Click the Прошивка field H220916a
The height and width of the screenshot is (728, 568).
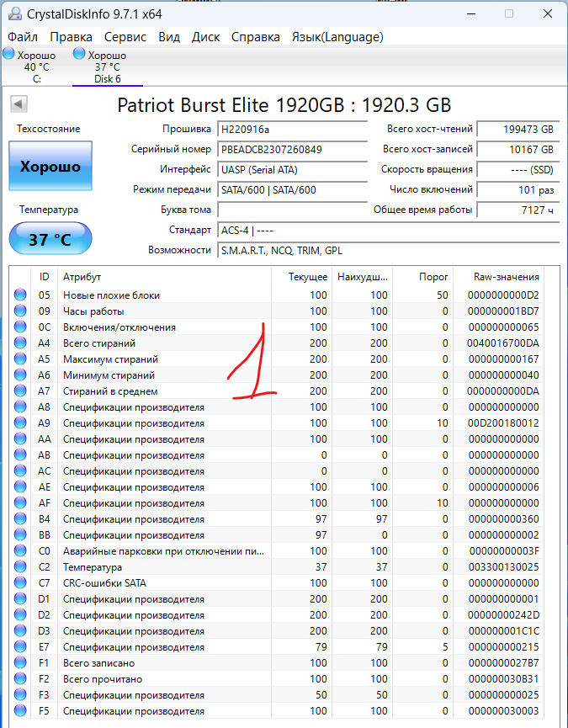pos(292,129)
